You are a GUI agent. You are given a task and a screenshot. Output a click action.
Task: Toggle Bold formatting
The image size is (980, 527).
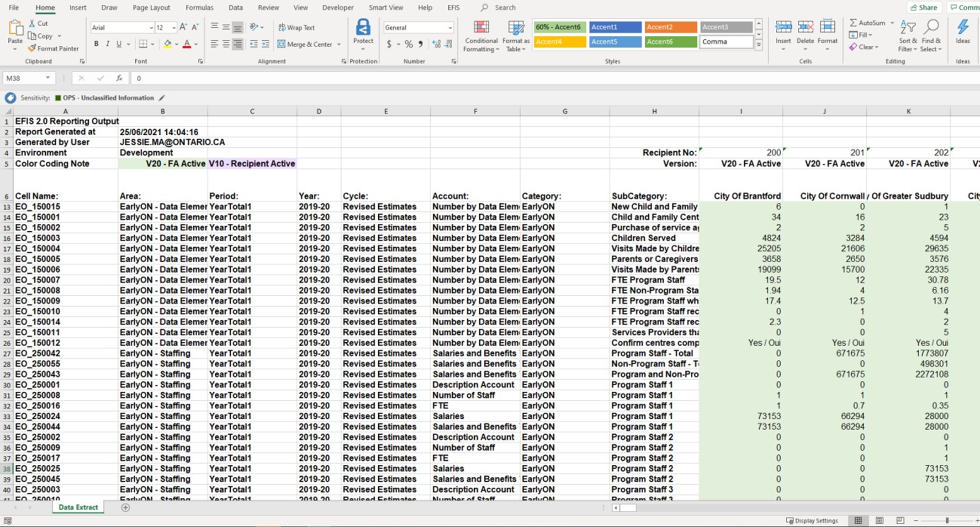pos(96,44)
